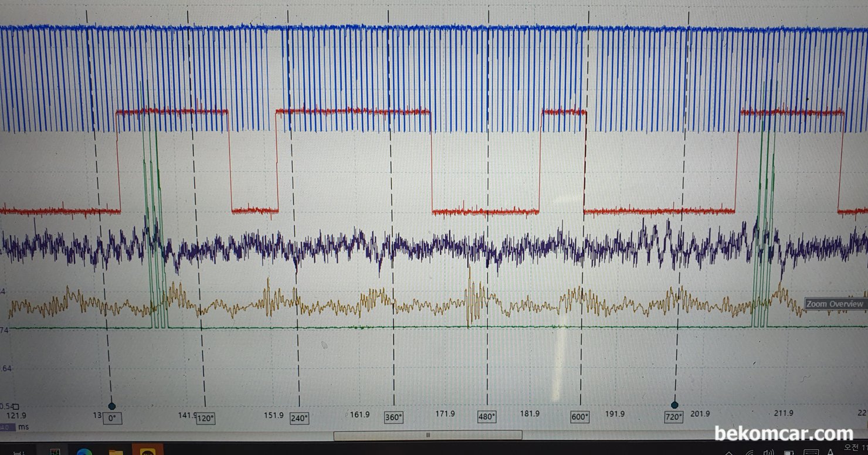Toggle the IME input mode 'A' indicator
This screenshot has height=455, width=868.
[x=830, y=452]
